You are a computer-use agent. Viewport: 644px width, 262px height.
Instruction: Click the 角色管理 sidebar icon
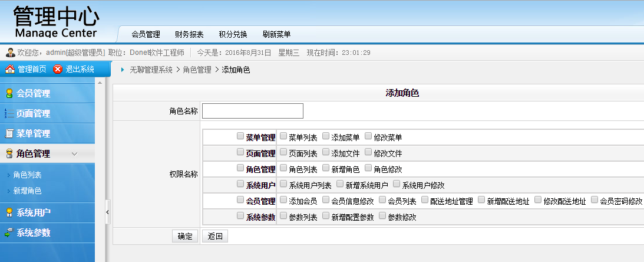9,154
